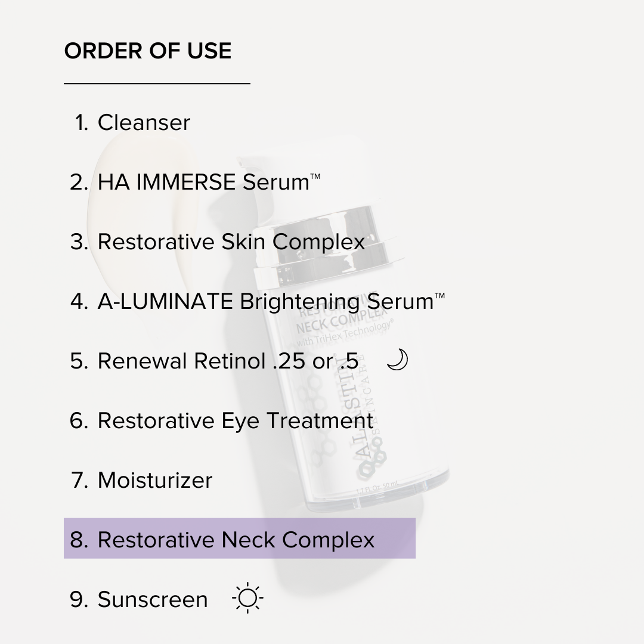Select Restorative Eye Treatment item
Image resolution: width=644 pixels, height=644 pixels.
pyautogui.click(x=235, y=420)
